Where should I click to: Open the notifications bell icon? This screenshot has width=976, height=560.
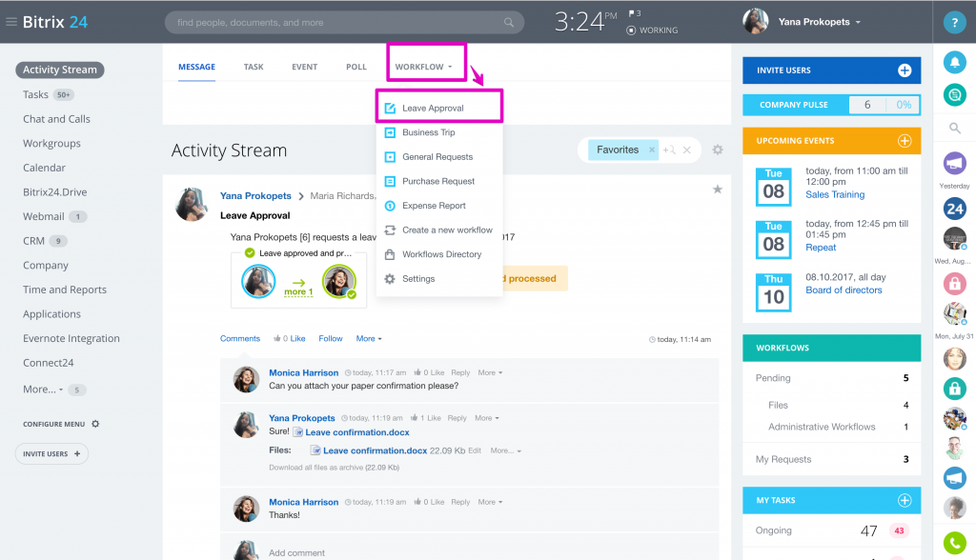pyautogui.click(x=954, y=62)
